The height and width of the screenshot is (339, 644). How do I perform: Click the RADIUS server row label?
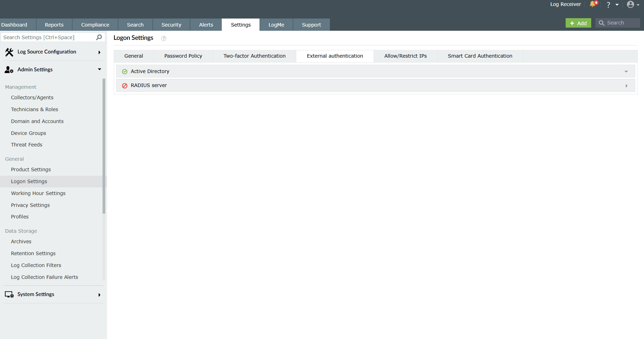point(149,86)
